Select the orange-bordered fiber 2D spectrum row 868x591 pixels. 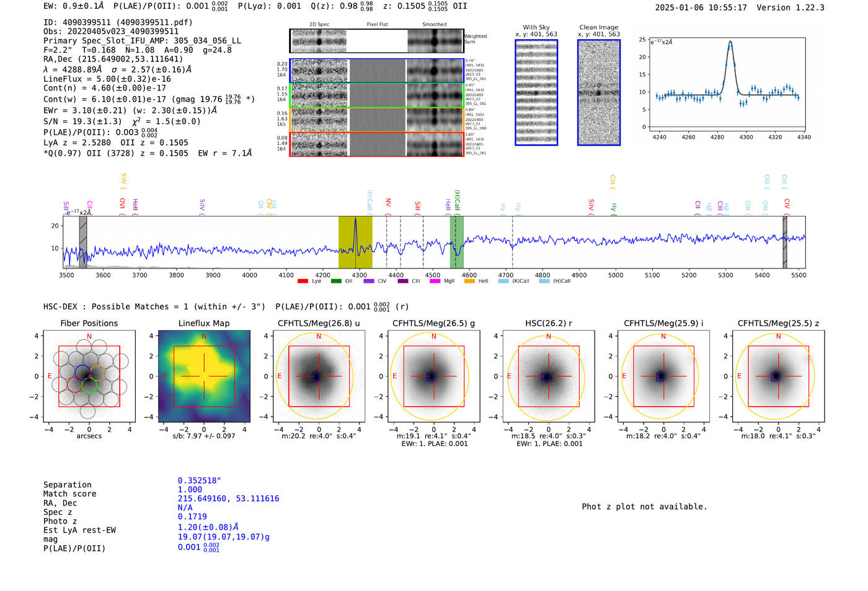coord(376,120)
